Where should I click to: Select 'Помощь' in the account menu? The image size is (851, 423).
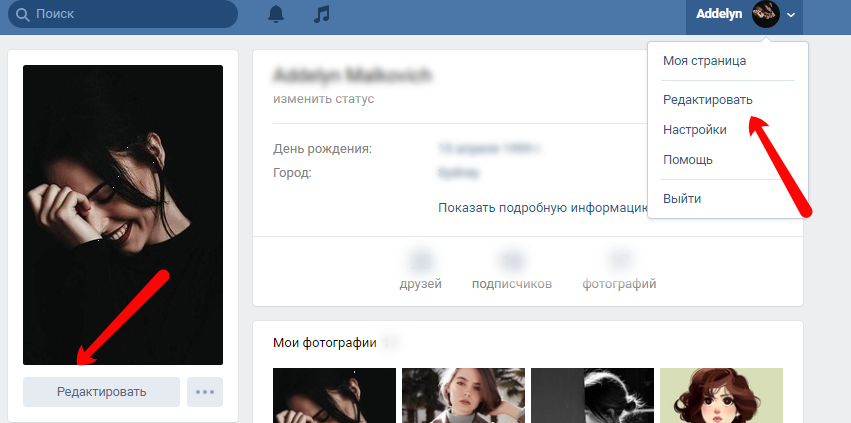tap(687, 159)
